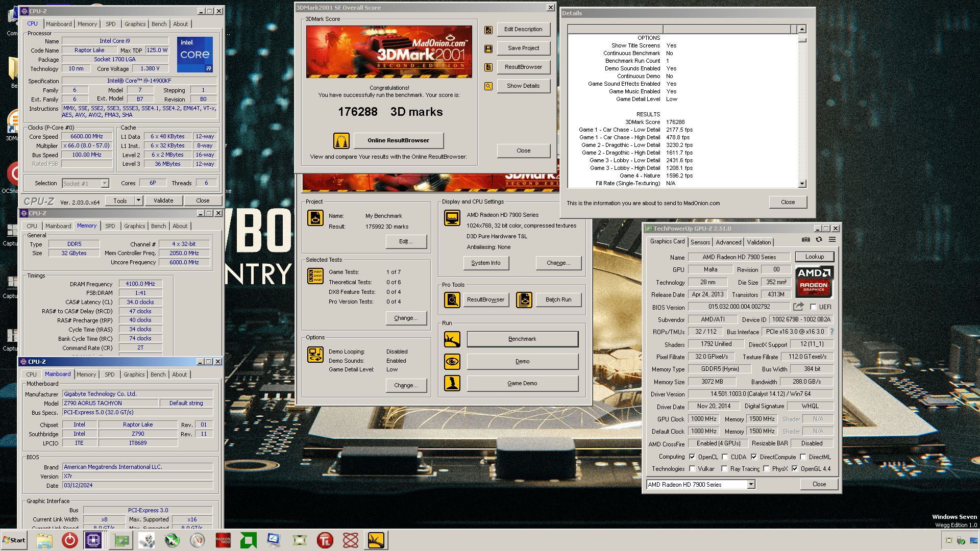Click the GPU-Z refresh icon
This screenshot has height=551, width=980.
click(819, 239)
